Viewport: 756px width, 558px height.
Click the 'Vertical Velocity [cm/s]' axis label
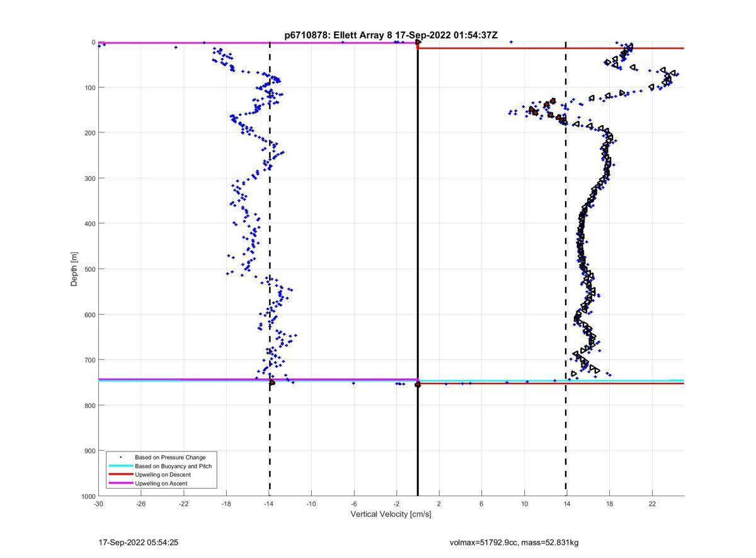coord(391,514)
